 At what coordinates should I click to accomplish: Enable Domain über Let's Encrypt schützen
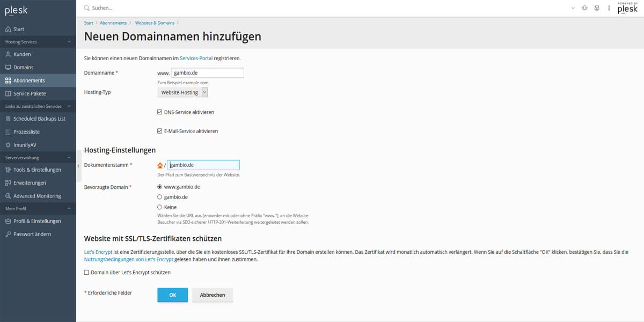point(86,273)
